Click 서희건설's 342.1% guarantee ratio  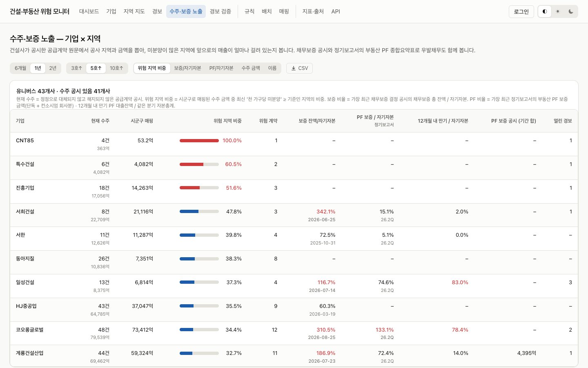click(x=326, y=212)
